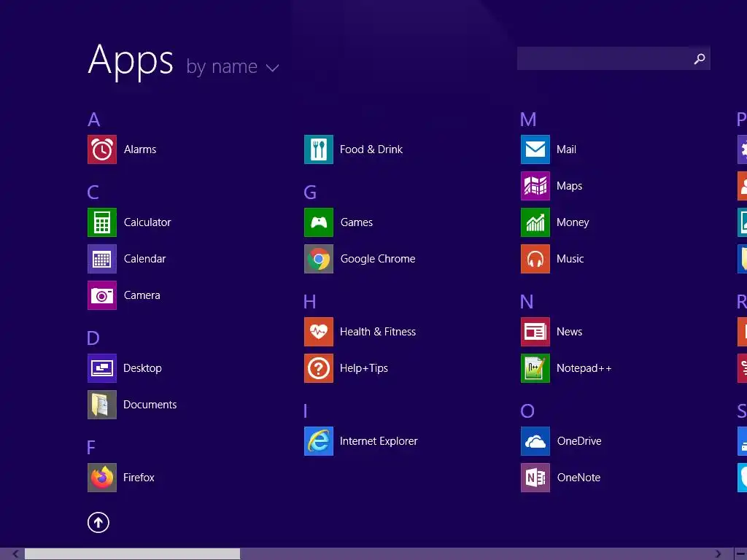The height and width of the screenshot is (560, 747).
Task: Select the letter N group header
Action: [x=527, y=302]
